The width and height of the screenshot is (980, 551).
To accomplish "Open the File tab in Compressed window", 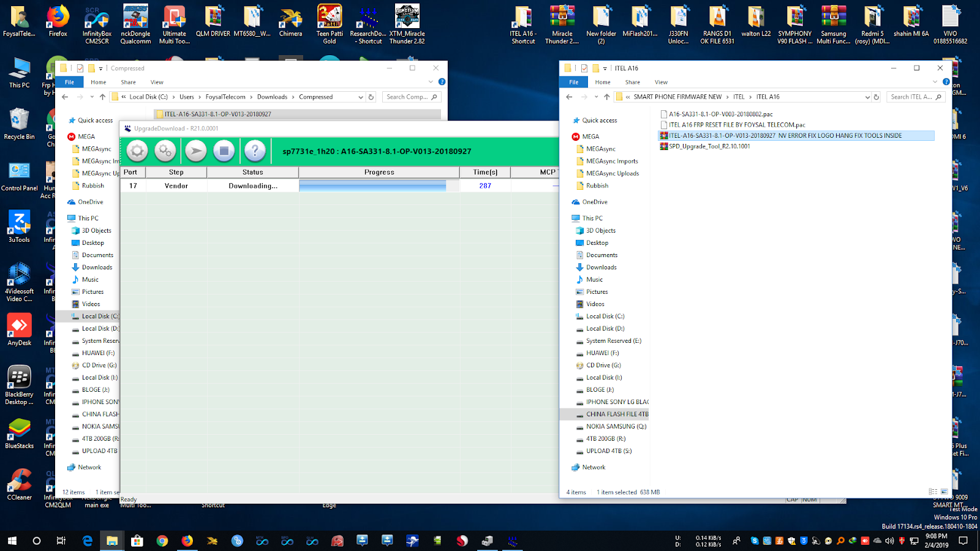I will coord(70,82).
